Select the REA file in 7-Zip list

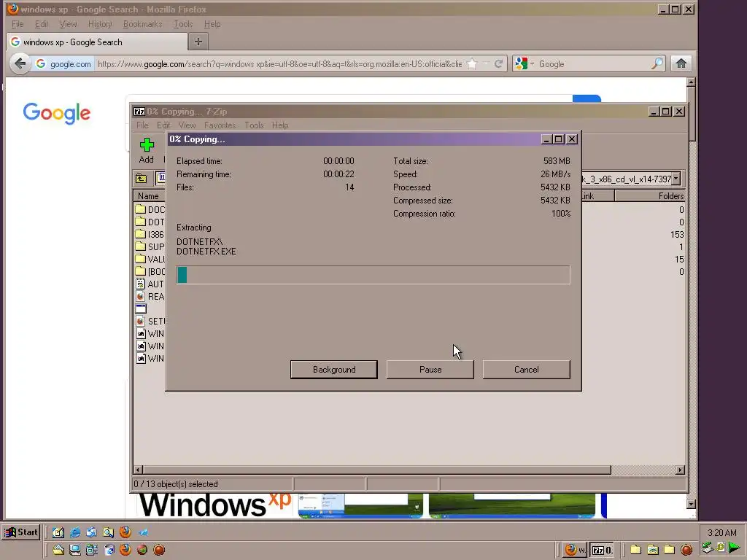(149, 296)
